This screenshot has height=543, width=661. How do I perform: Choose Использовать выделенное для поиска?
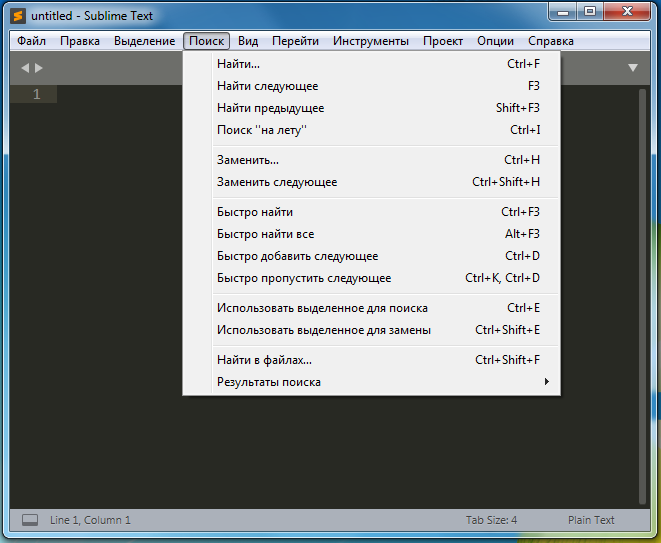click(371, 308)
